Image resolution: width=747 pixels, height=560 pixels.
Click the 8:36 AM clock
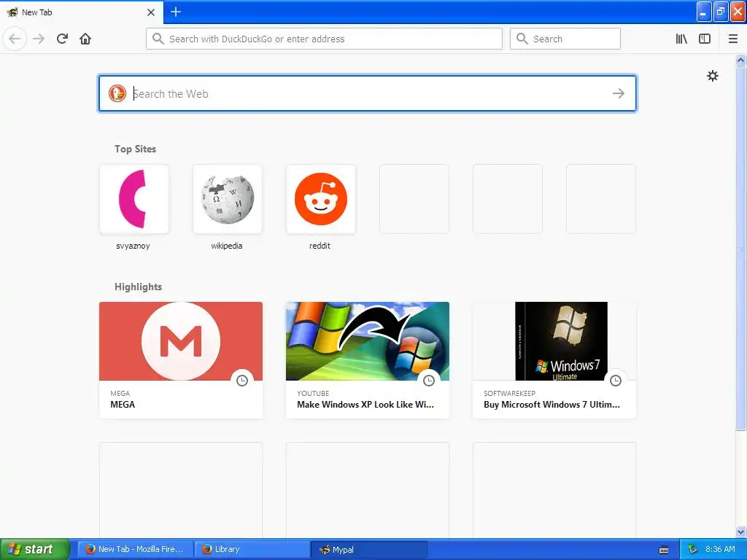pyautogui.click(x=720, y=549)
